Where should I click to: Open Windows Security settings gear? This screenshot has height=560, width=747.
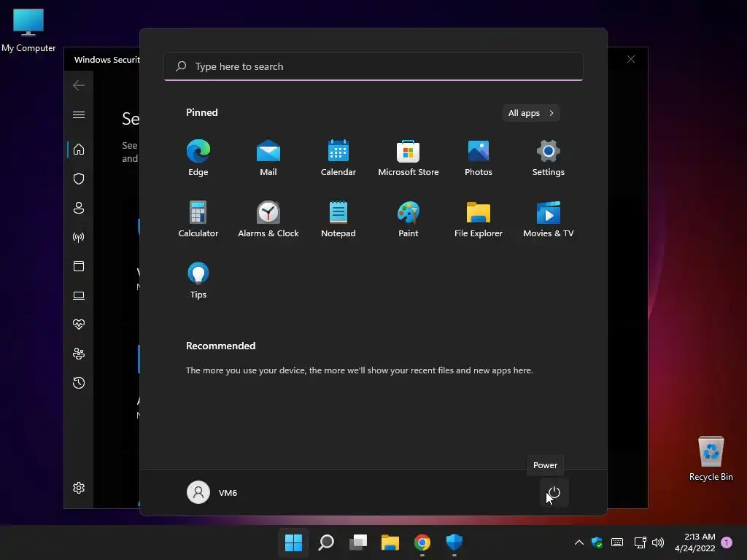pos(79,488)
